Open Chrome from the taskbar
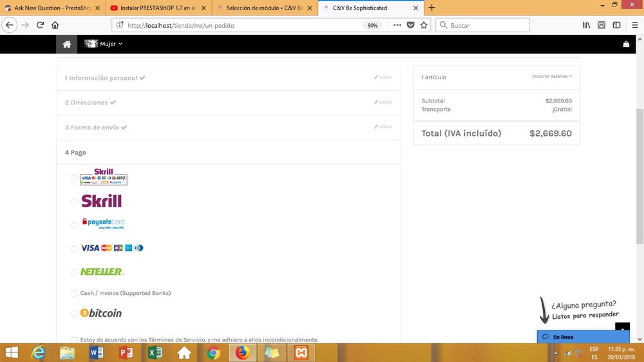Image resolution: width=644 pixels, height=362 pixels. (x=213, y=352)
